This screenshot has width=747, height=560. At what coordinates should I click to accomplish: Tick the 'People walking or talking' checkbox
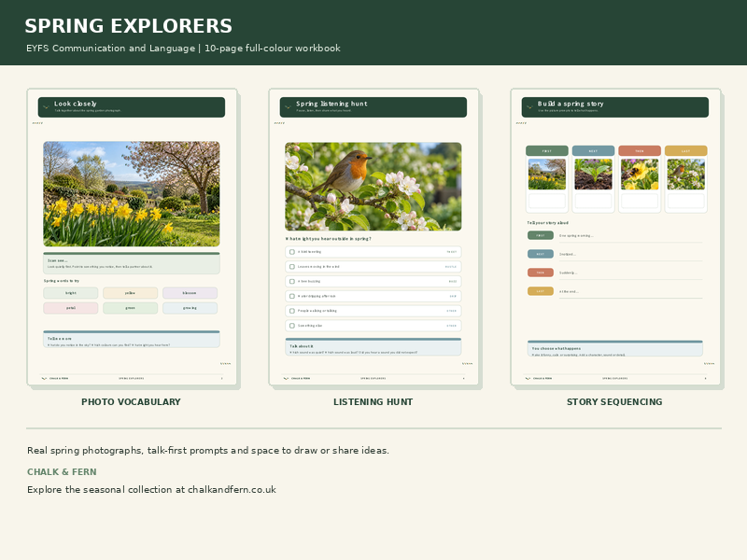292,311
